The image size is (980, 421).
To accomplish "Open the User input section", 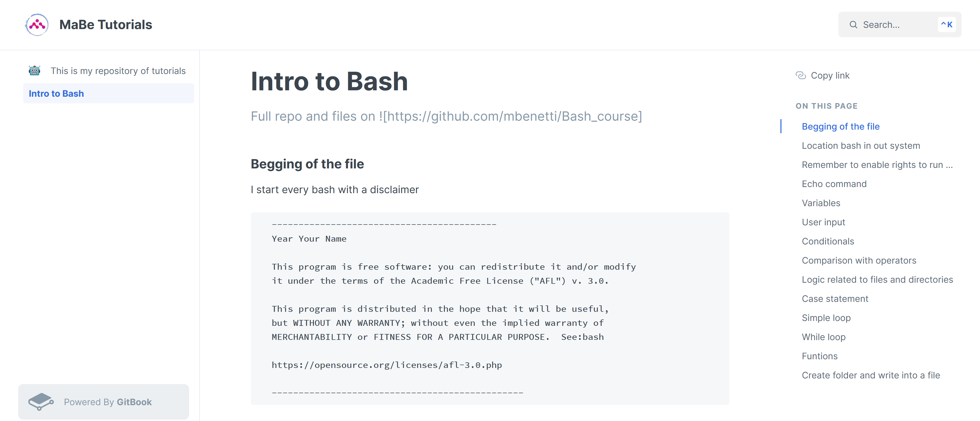I will coord(823,222).
